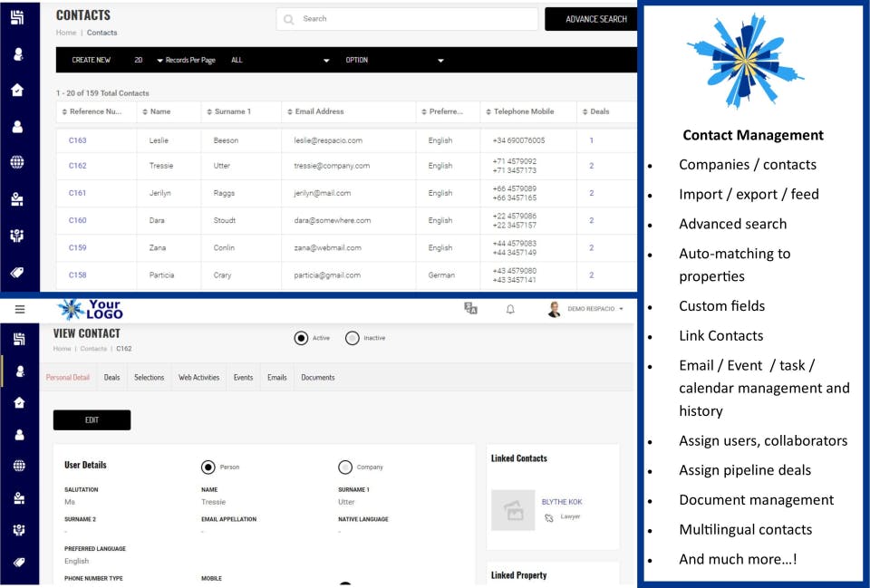Click the globe icon in the lower sidebar
The image size is (870, 588).
pos(19,466)
